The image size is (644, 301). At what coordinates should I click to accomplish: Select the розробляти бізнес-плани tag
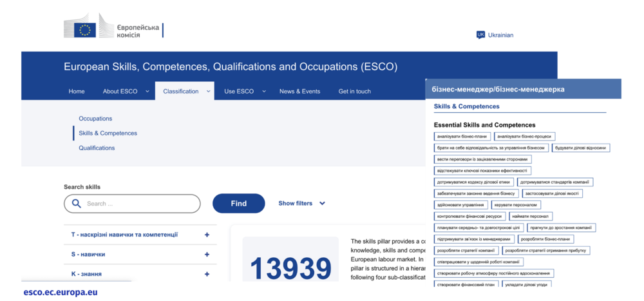[545, 239]
